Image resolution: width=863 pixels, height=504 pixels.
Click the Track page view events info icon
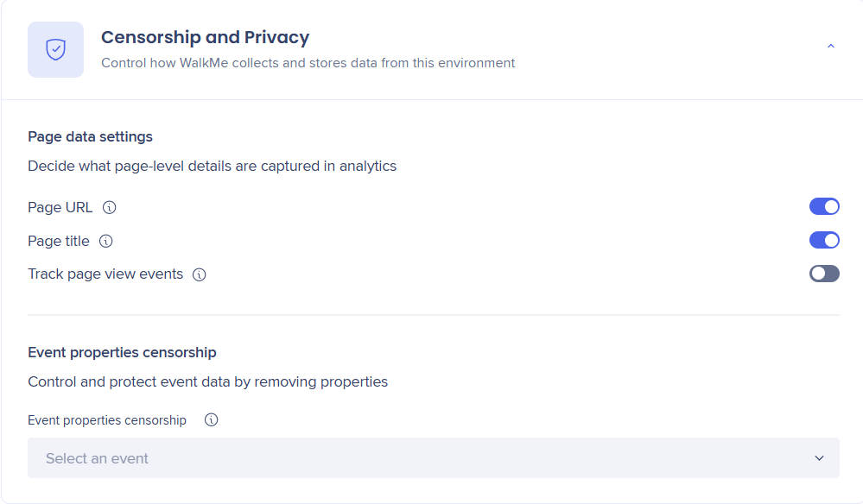pos(200,274)
